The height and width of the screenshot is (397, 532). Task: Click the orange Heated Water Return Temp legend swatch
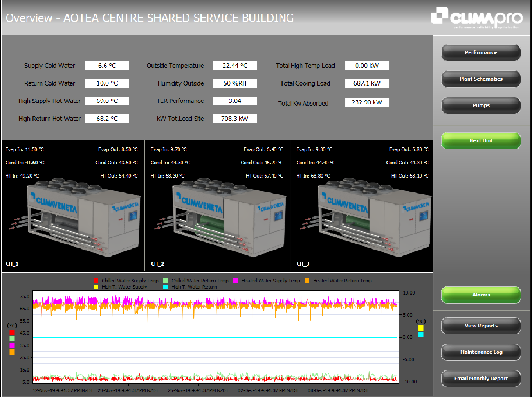click(x=307, y=280)
